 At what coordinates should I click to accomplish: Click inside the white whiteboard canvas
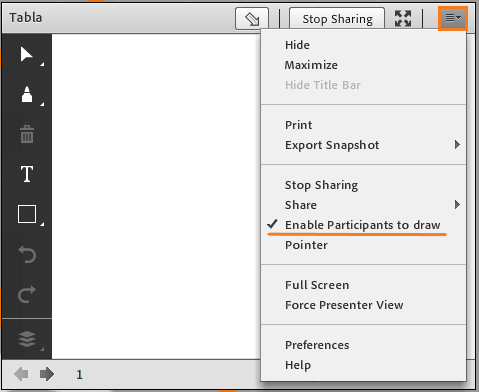(156, 196)
